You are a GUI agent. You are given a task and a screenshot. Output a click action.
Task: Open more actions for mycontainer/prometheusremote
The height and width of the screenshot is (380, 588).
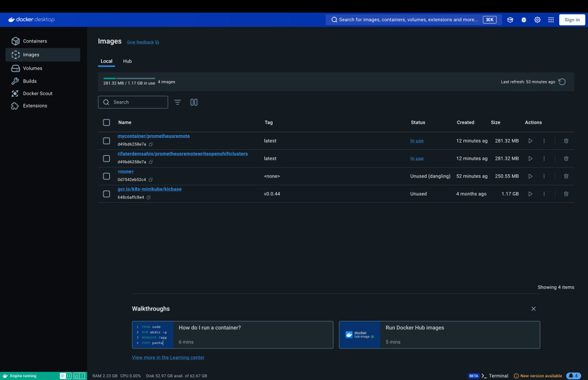[544, 141]
